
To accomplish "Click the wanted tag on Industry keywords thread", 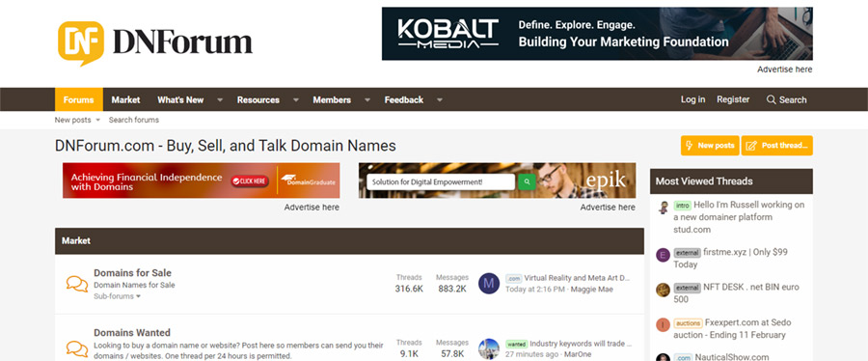I will pyautogui.click(x=517, y=344).
